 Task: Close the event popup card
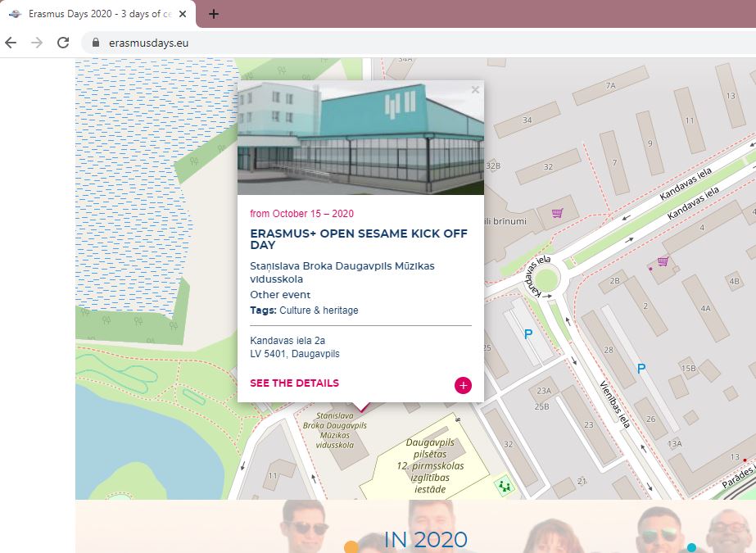coord(475,89)
